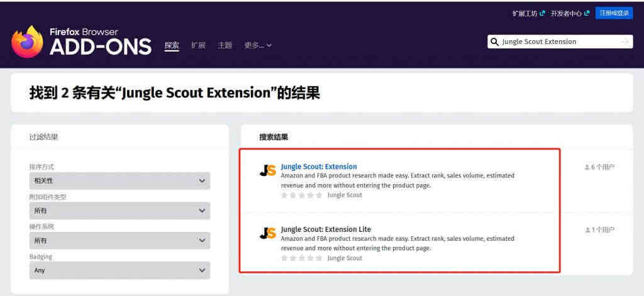Open the 操作系统 dropdown
Image resolution: width=644 pixels, height=296 pixels.
pos(119,241)
